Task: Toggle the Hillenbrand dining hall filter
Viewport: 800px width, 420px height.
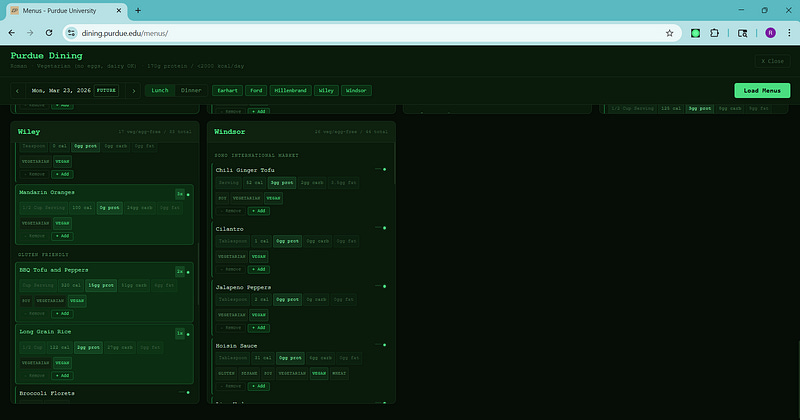Action: (x=290, y=90)
